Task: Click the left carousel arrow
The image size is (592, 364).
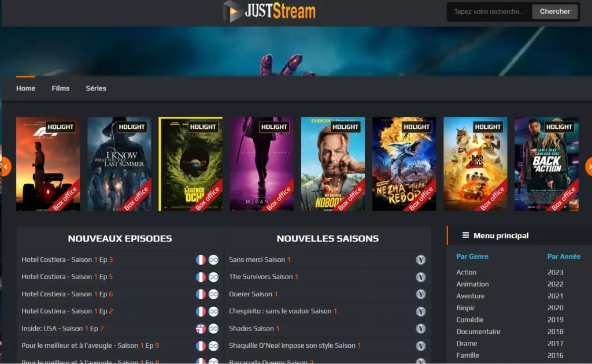Action: pos(6,166)
